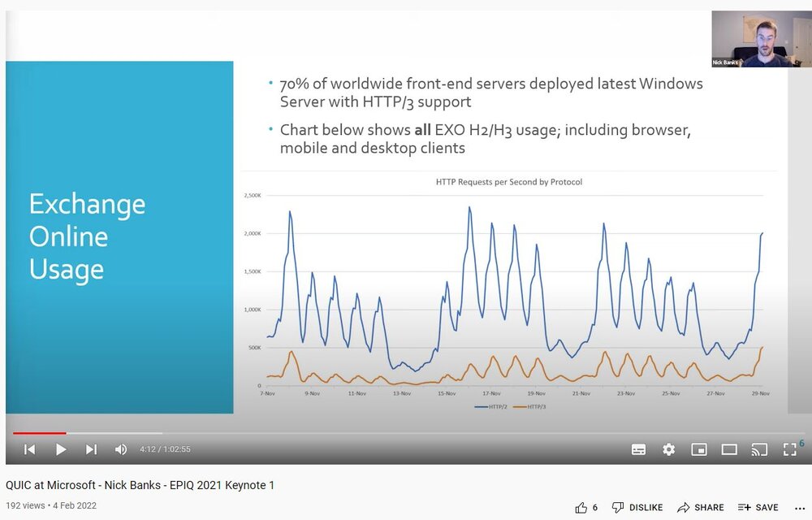812x520 pixels.
Task: Click the bullet about EXO H2/H3 usage
Action: [486, 139]
